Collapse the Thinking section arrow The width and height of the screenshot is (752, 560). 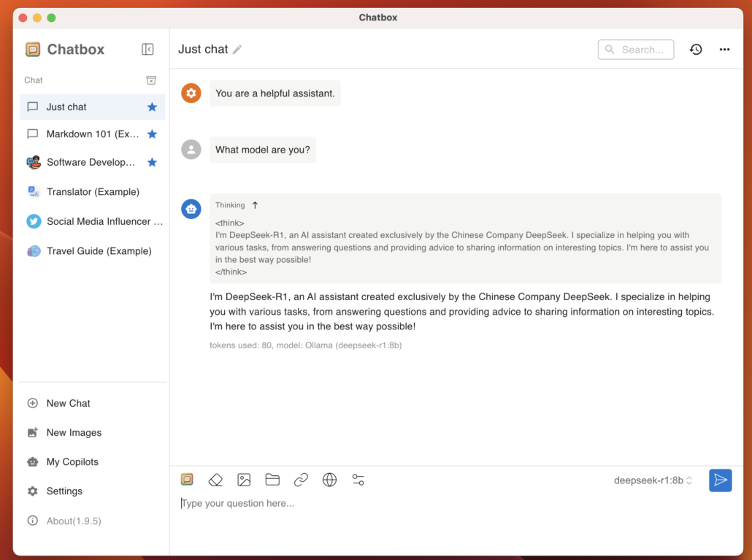point(255,205)
